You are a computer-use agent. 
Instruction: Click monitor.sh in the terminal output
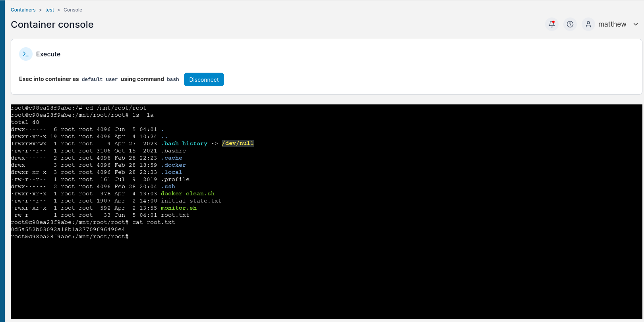(x=178, y=208)
